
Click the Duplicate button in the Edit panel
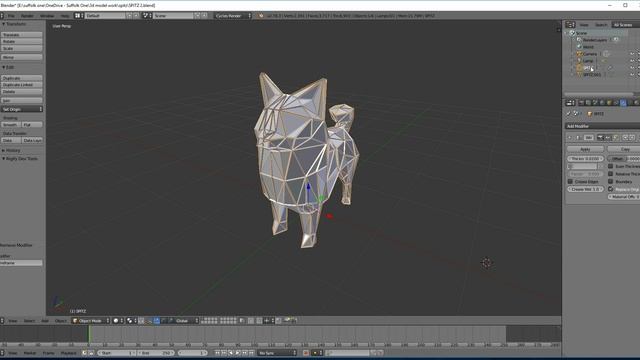pyautogui.click(x=22, y=78)
